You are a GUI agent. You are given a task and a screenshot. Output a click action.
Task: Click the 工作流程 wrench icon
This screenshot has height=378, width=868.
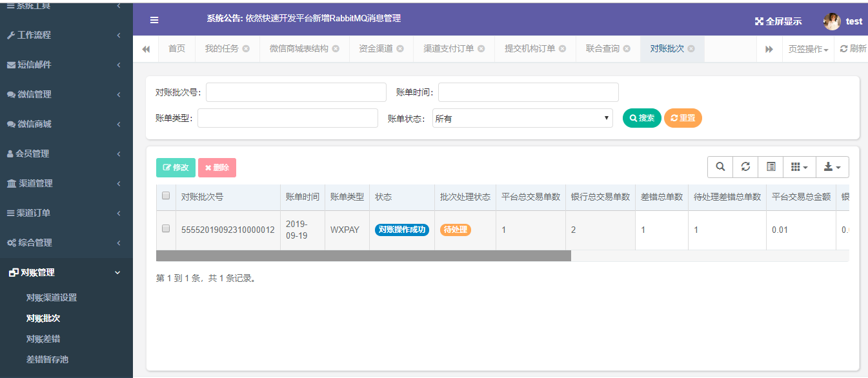click(x=11, y=35)
